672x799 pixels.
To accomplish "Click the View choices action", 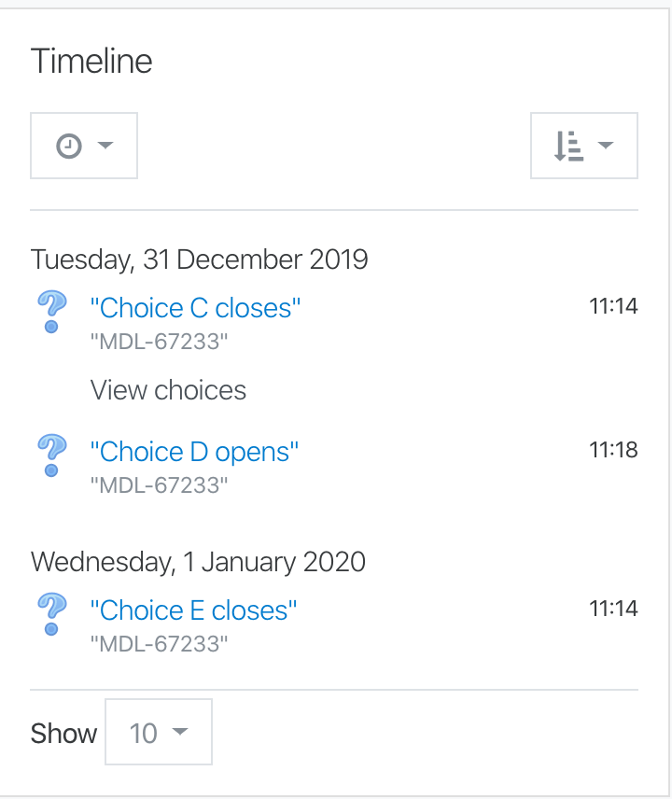I will click(168, 390).
